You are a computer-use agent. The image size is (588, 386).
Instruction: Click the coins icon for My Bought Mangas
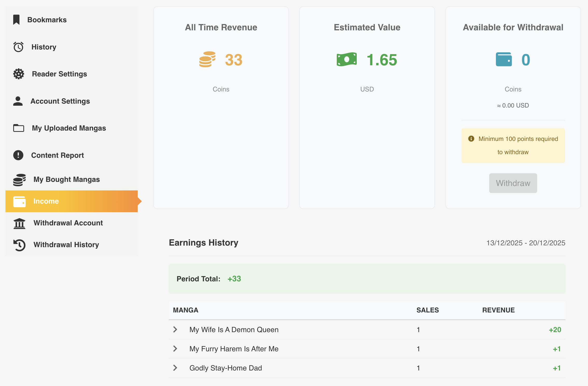pyautogui.click(x=19, y=179)
